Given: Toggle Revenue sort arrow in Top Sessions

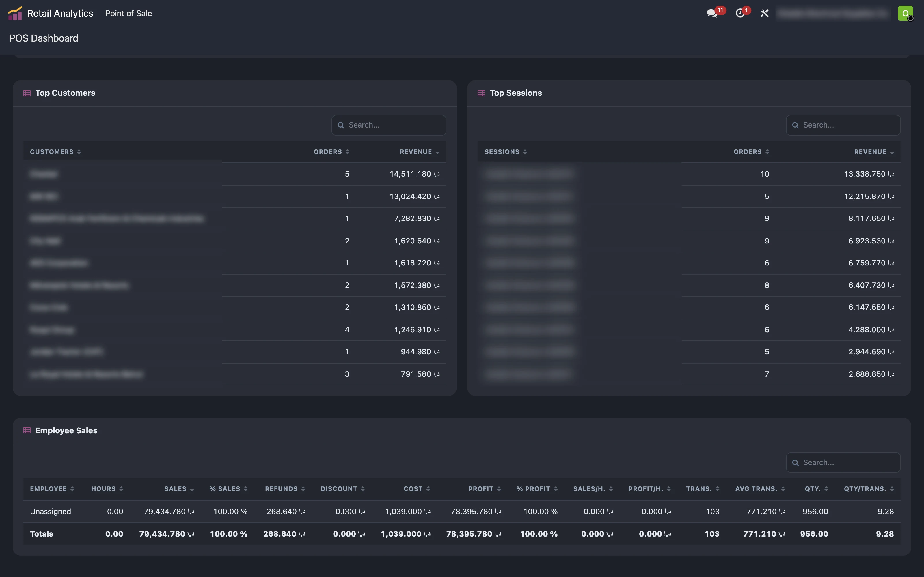Looking at the screenshot, I should pos(892,153).
